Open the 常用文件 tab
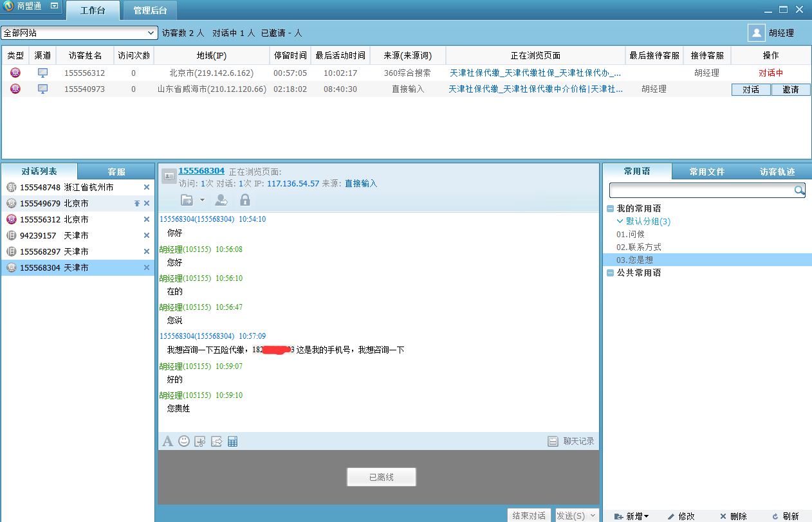This screenshot has height=522, width=812. coord(707,172)
